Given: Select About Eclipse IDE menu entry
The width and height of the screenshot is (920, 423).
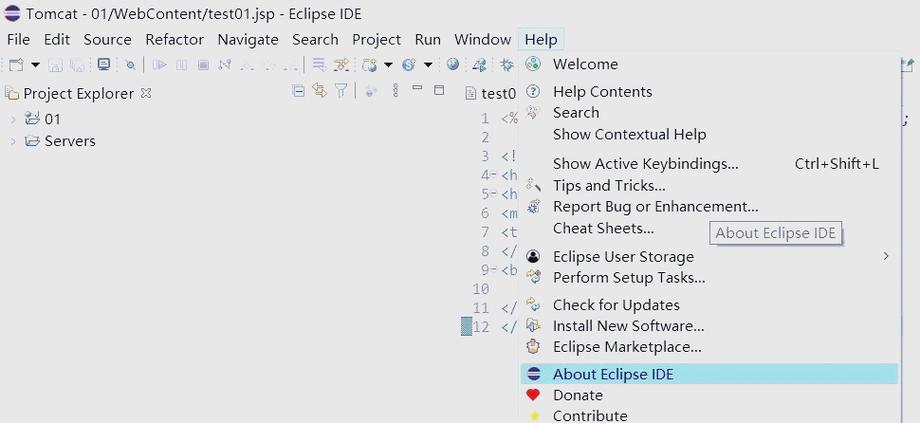Looking at the screenshot, I should click(x=612, y=374).
